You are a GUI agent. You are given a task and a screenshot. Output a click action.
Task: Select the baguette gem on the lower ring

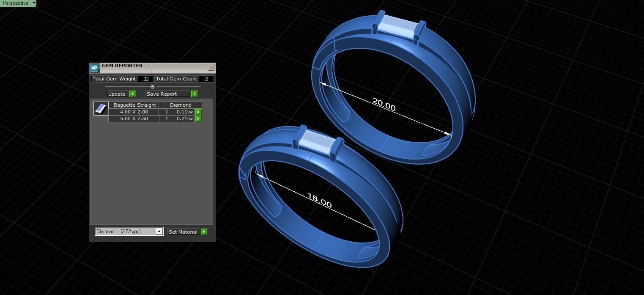point(318,141)
